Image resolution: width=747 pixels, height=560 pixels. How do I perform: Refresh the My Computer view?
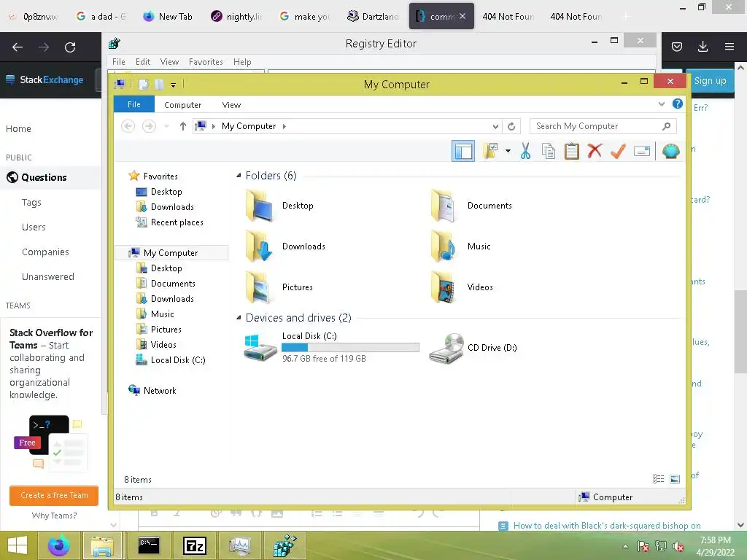point(511,126)
